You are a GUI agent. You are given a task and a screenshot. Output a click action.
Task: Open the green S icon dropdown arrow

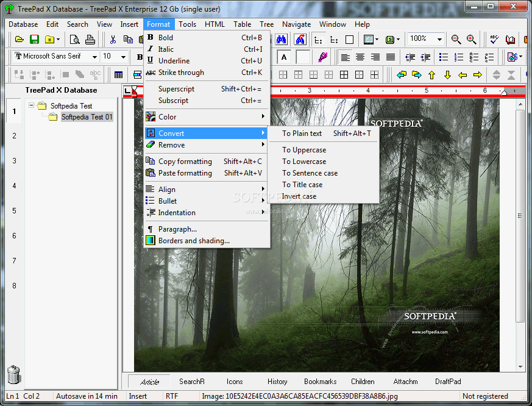tap(398, 40)
